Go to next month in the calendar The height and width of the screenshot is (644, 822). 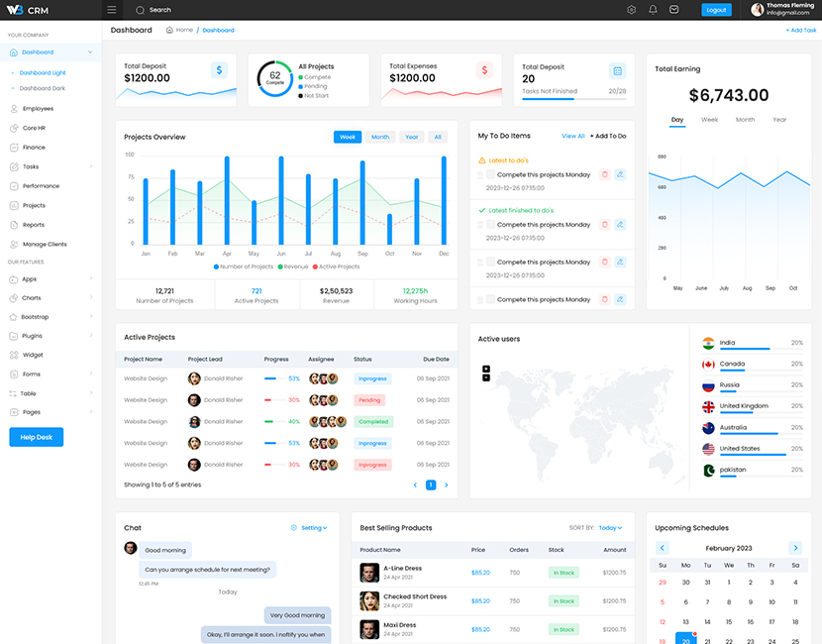(x=795, y=548)
